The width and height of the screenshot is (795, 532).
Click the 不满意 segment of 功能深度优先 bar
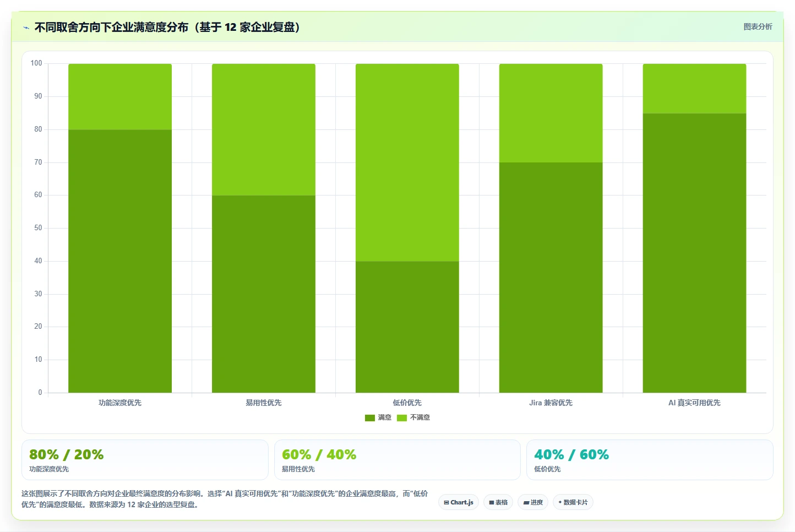click(x=120, y=97)
